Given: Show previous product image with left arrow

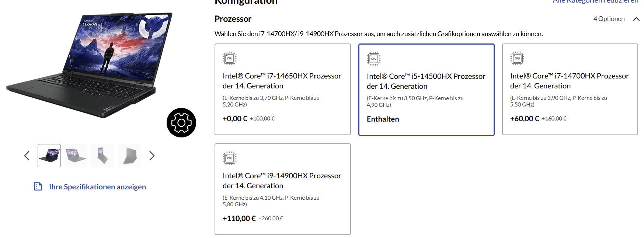Looking at the screenshot, I should point(27,156).
